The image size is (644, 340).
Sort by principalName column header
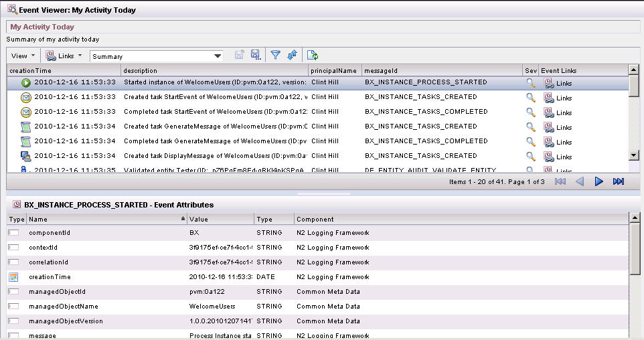click(x=335, y=71)
